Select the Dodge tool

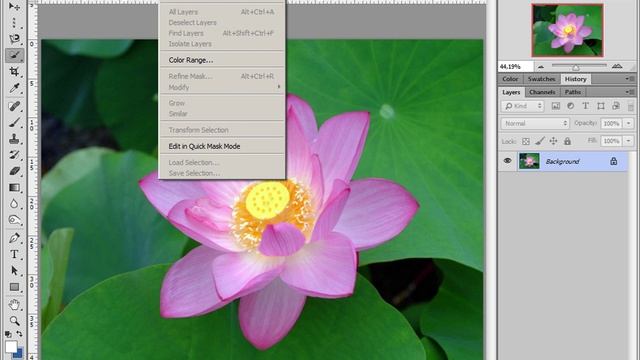(x=14, y=220)
